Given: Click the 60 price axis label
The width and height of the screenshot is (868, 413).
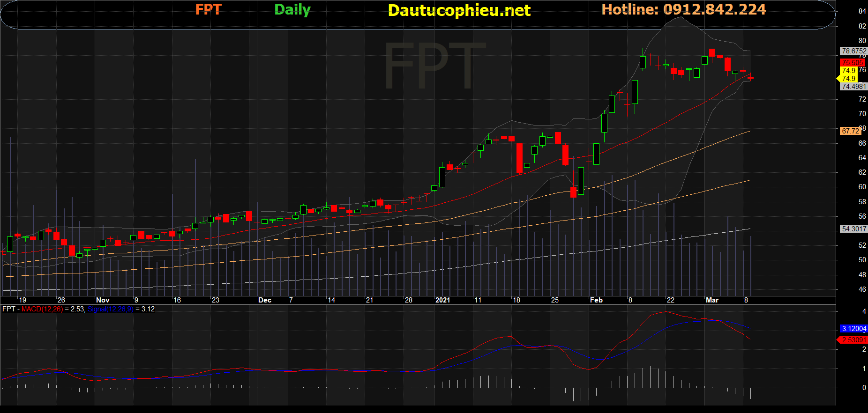Looking at the screenshot, I should coord(862,187).
